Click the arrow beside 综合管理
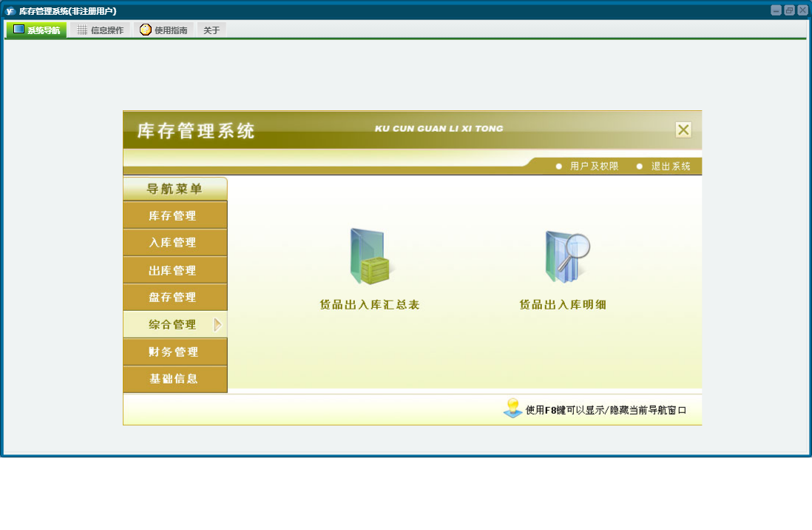Image resolution: width=812 pixels, height=530 pixels. [x=218, y=325]
